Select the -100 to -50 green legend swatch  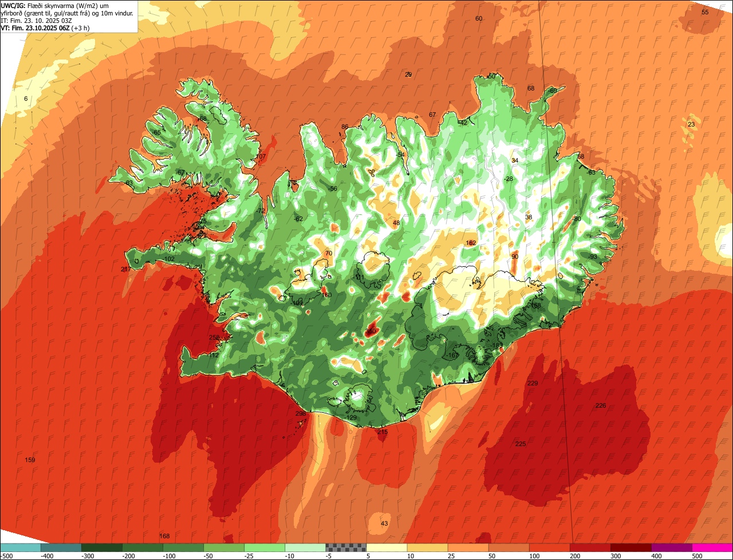point(183,547)
